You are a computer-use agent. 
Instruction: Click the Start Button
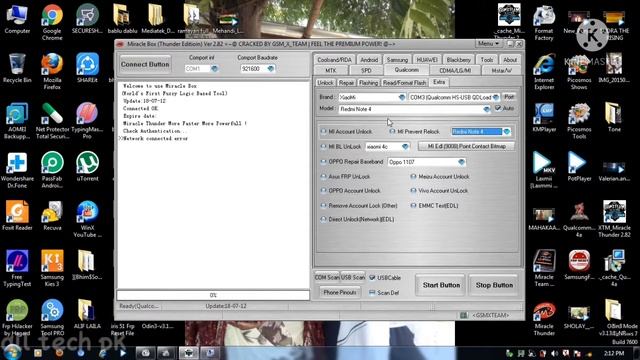(441, 285)
